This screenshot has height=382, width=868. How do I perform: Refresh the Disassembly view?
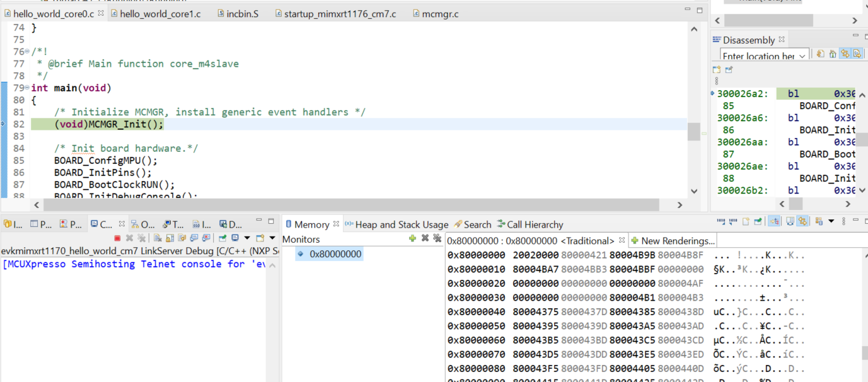[820, 54]
